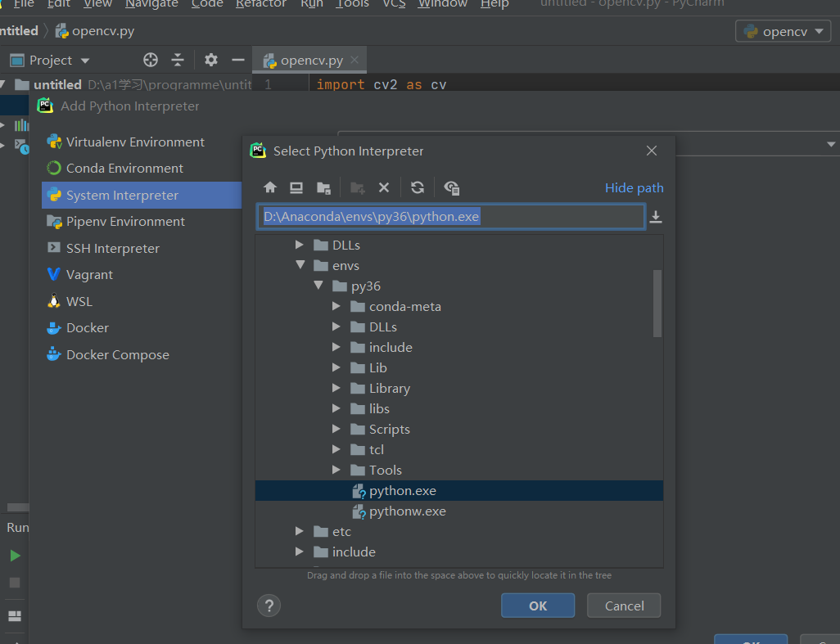Switch to the opencv.py editor tab
Image resolution: width=840 pixels, height=644 pixels.
click(x=311, y=61)
